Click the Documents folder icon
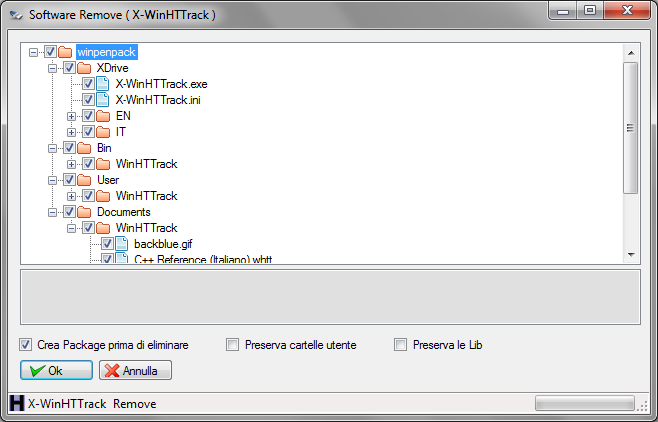Viewport: 658px width, 422px height. pyautogui.click(x=84, y=212)
